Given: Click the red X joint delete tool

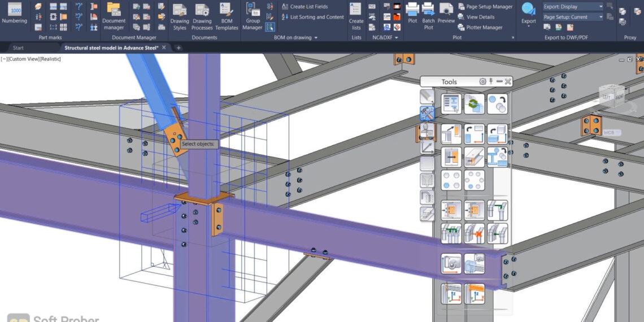Looking at the screenshot, I should click(x=475, y=233).
